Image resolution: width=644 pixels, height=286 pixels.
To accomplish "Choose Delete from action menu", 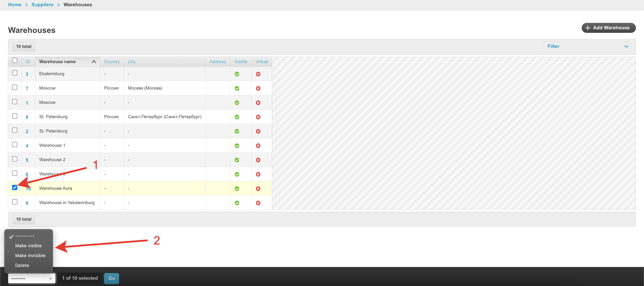I will [x=22, y=265].
